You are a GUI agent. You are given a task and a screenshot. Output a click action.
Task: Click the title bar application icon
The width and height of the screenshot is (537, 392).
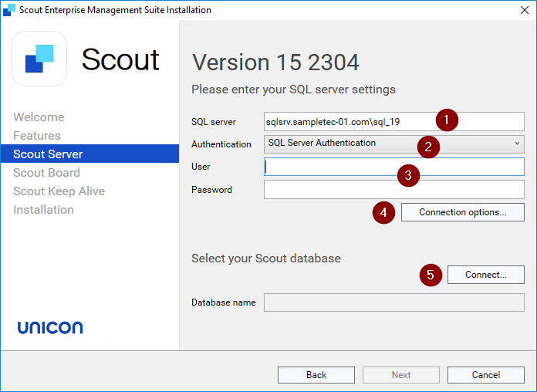pos(9,10)
